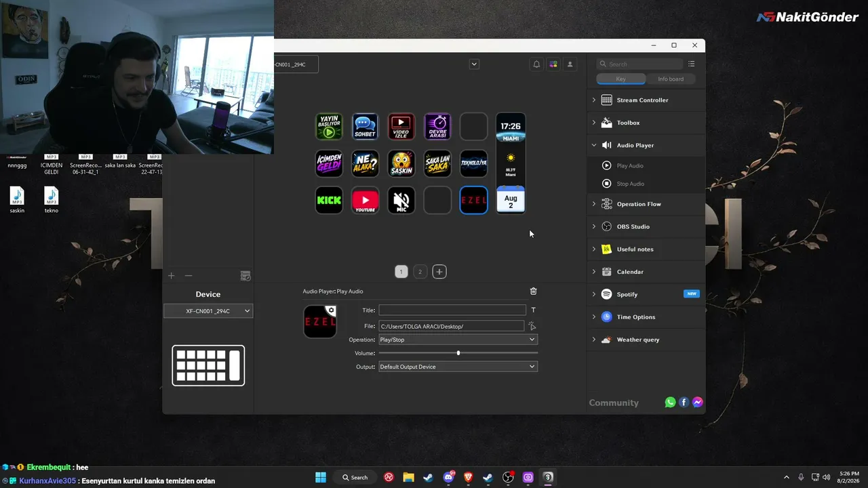Open the colorful app store icon
Viewport: 868px width, 488px height.
click(x=553, y=64)
